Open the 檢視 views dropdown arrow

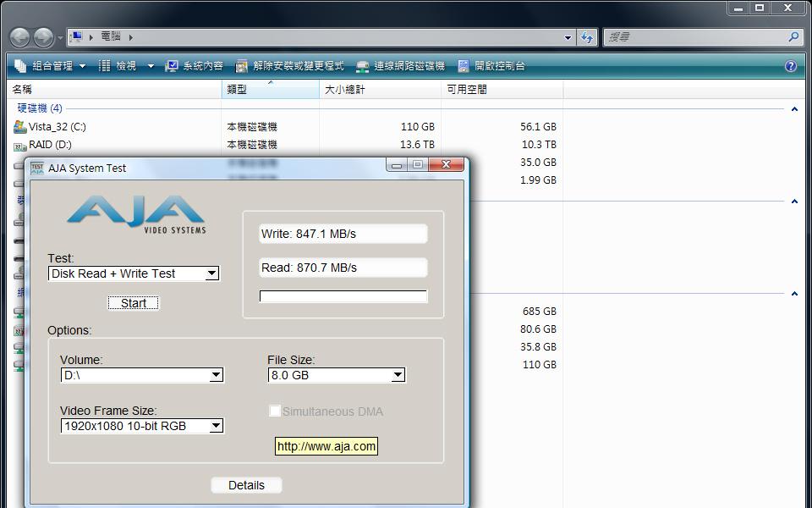pyautogui.click(x=151, y=66)
